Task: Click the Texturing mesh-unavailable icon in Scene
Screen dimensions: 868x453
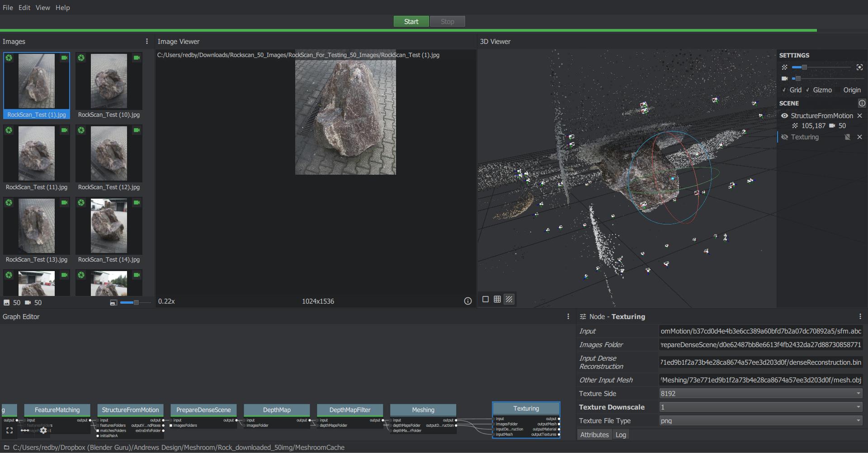Action: [x=848, y=137]
